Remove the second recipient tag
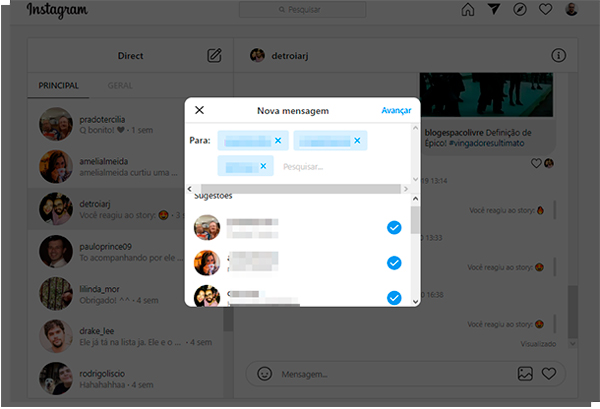 pos(357,140)
